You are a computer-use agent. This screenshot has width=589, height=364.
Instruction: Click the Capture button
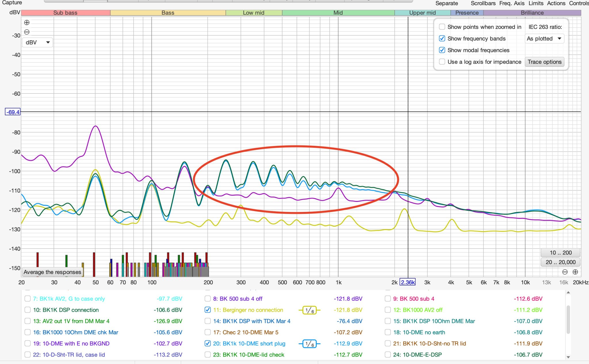[12, 3]
